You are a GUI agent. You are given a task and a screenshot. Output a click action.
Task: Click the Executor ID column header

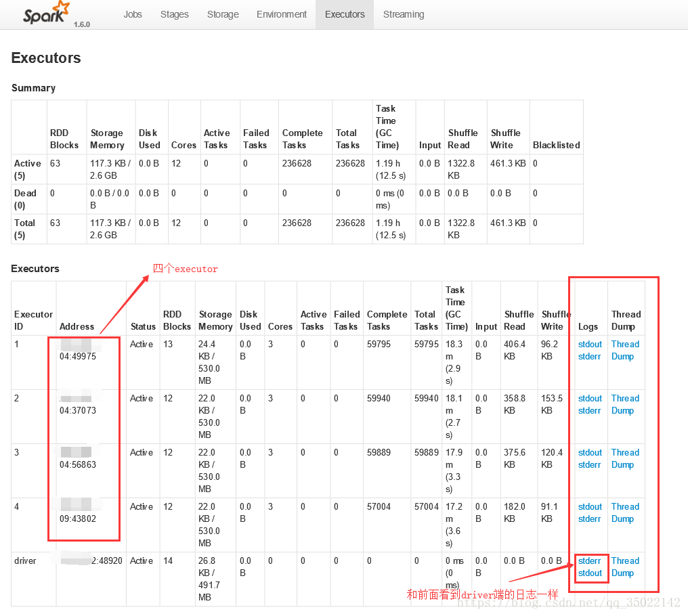coord(33,320)
